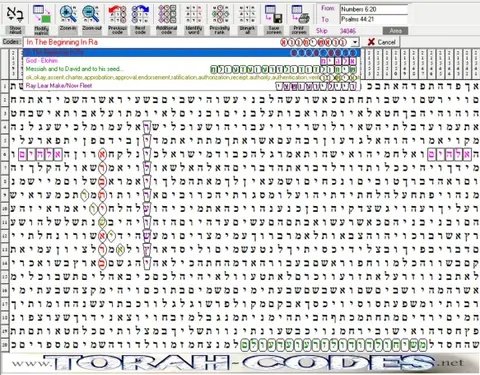Go to the Previous code
This screenshot has width=480, height=375.
[117, 19]
